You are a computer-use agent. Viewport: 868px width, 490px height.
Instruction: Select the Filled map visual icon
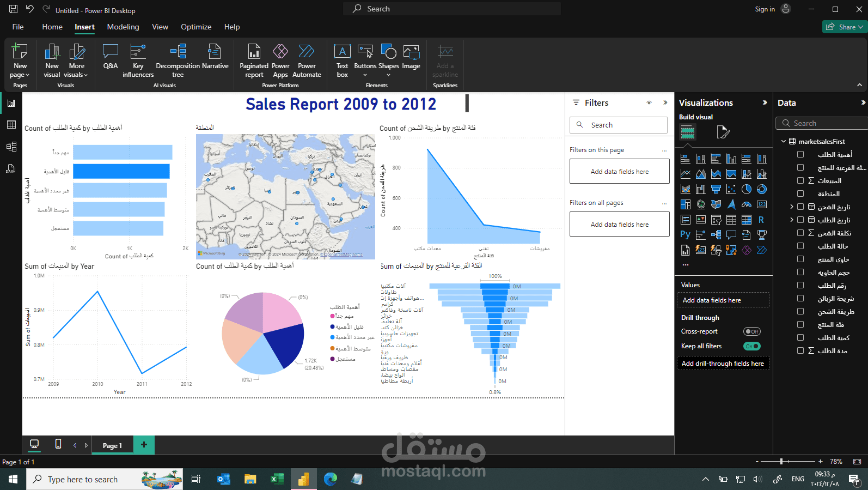pyautogui.click(x=716, y=204)
